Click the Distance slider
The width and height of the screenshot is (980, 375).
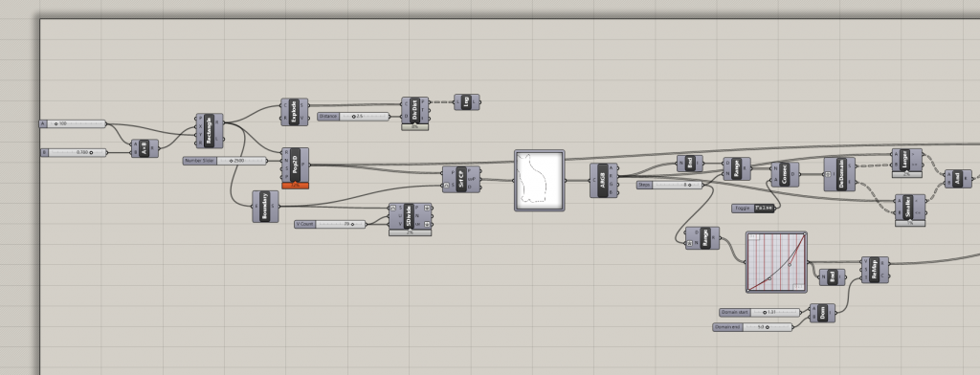pyautogui.click(x=353, y=117)
